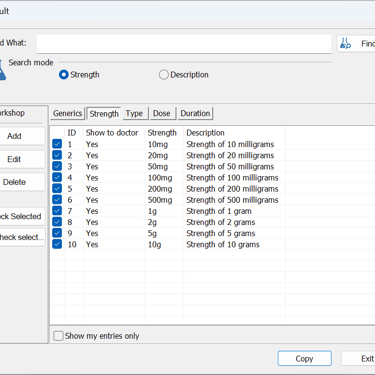This screenshot has width=375, height=375.
Task: Enable Show my entries only checkbox
Action: click(58, 336)
